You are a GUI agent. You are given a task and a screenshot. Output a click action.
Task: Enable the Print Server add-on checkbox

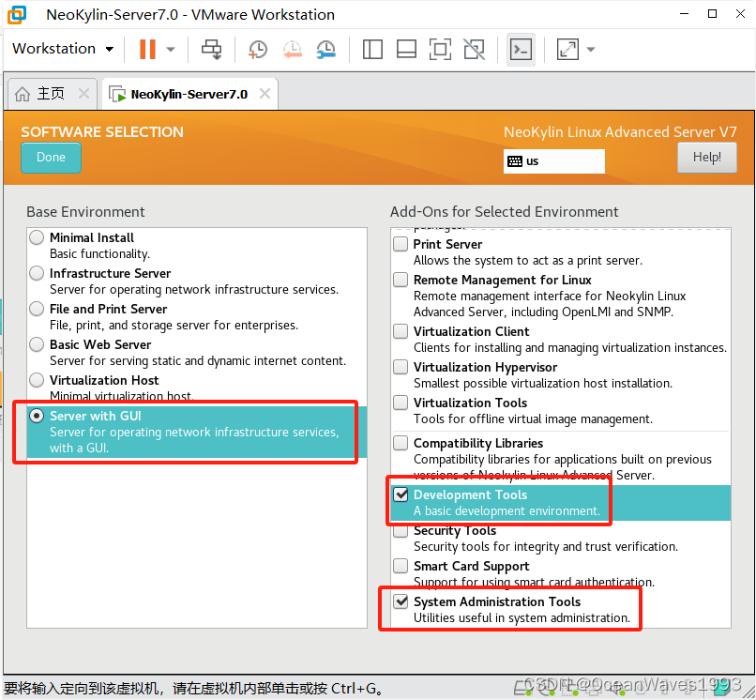[x=401, y=244]
